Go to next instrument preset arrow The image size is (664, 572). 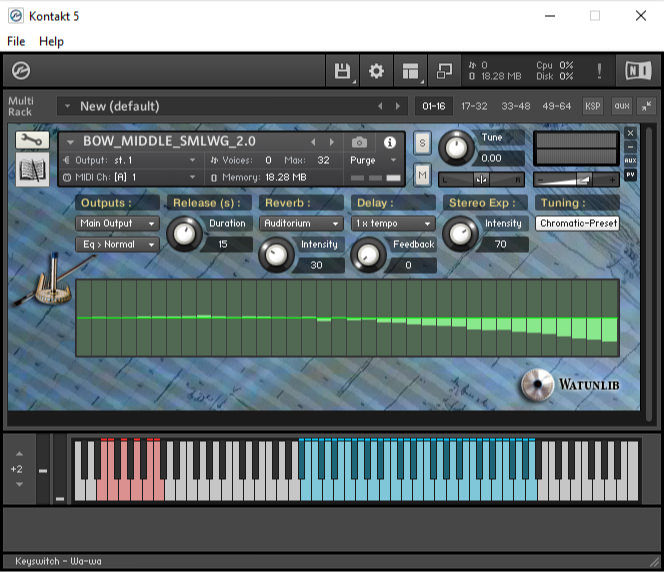(332, 142)
